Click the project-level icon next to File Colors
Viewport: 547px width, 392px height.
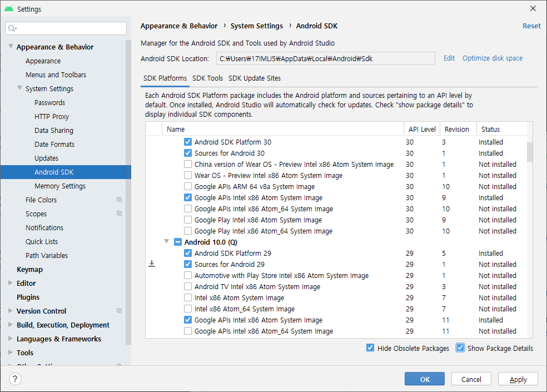(119, 200)
